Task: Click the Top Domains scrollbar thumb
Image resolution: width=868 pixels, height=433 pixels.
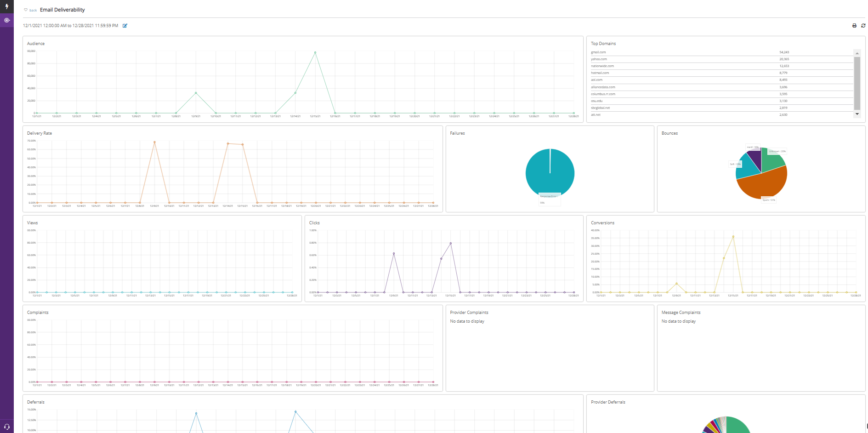Action: tap(857, 83)
